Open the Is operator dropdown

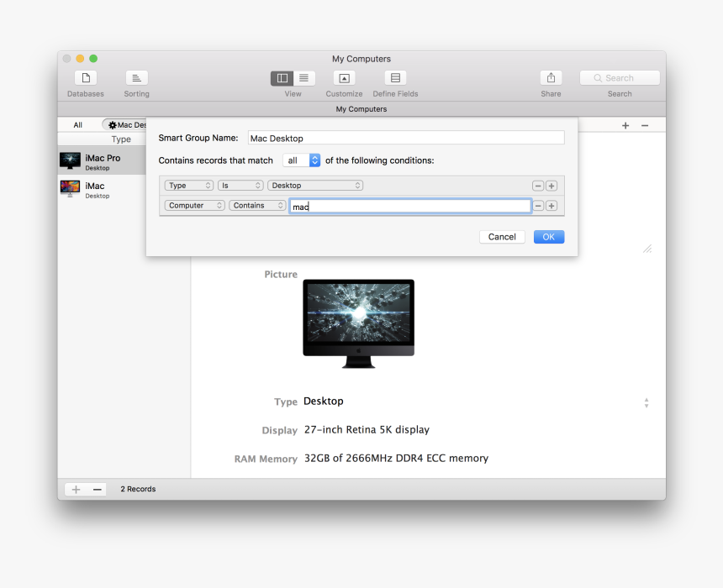coord(240,186)
